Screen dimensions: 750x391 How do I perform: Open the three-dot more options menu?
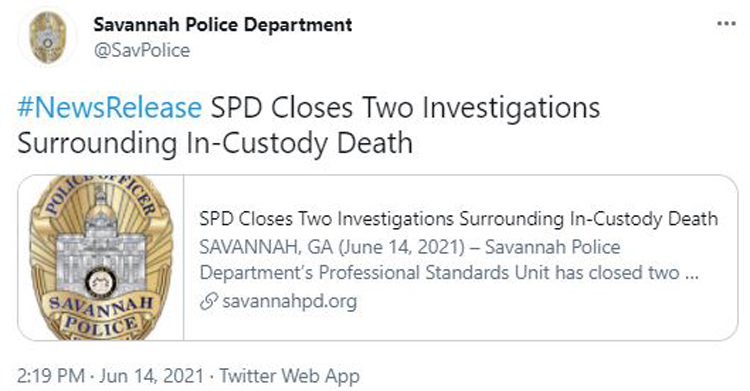726,24
